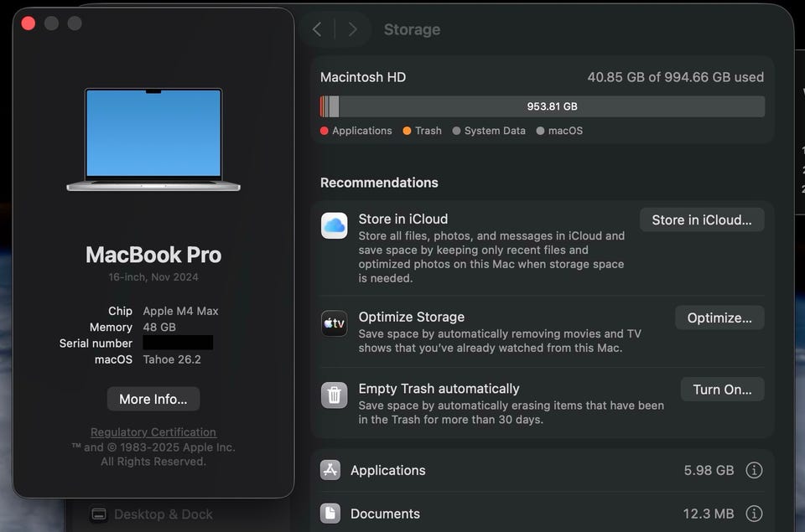The width and height of the screenshot is (805, 532).
Task: Open info for Documents 12.3 MB
Action: coord(754,513)
